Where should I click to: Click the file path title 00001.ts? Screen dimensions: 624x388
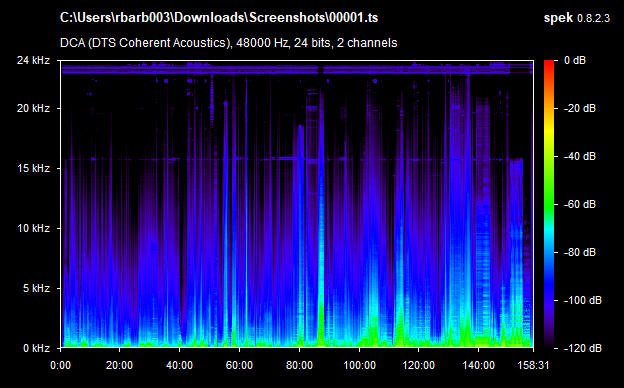tap(219, 18)
